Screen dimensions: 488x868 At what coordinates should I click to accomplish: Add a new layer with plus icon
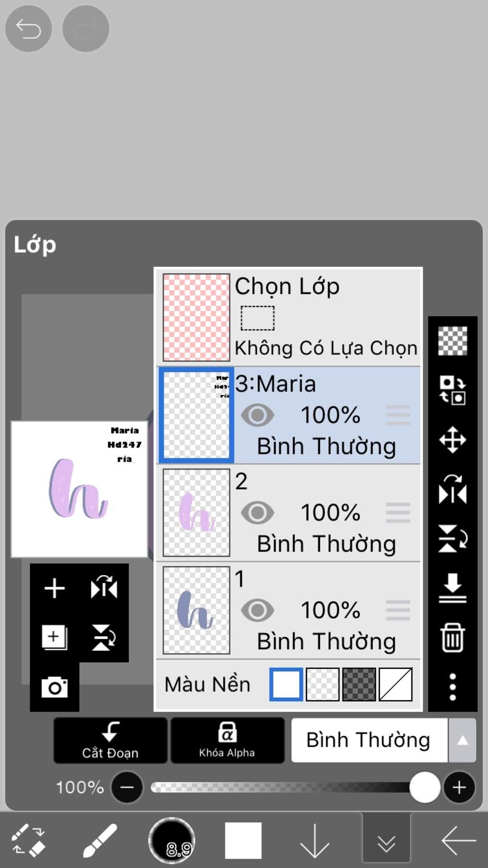coord(54,588)
